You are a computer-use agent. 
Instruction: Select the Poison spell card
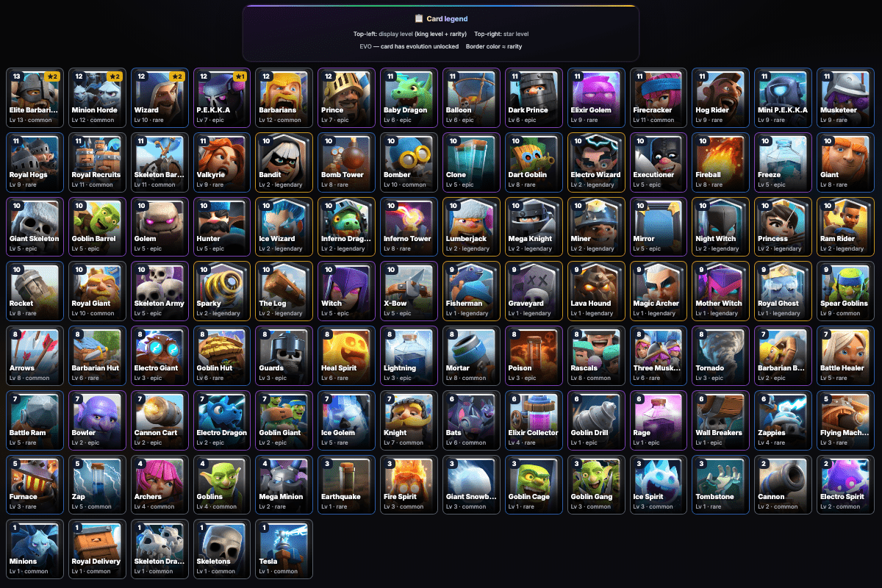[534, 356]
